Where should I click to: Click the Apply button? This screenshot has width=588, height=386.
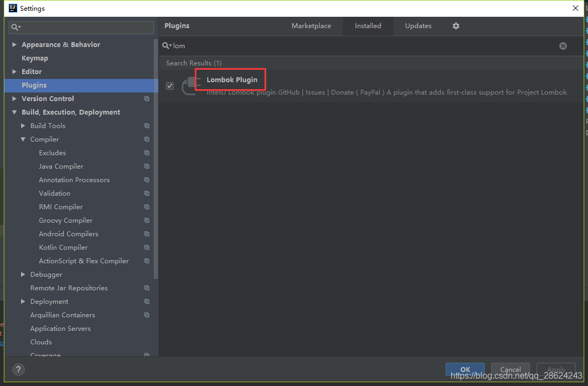point(556,369)
